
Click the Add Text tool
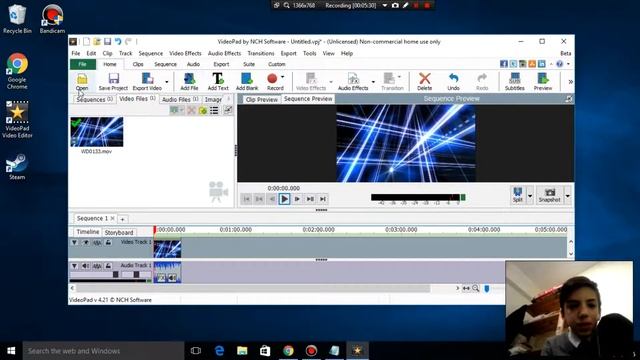[x=218, y=82]
